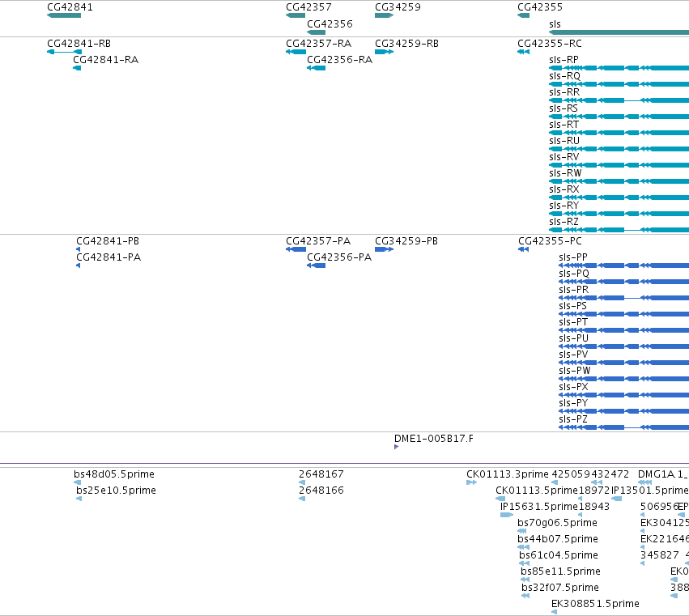Select EST CK01113.5prime
The width and height of the screenshot is (689, 616).
click(500, 499)
